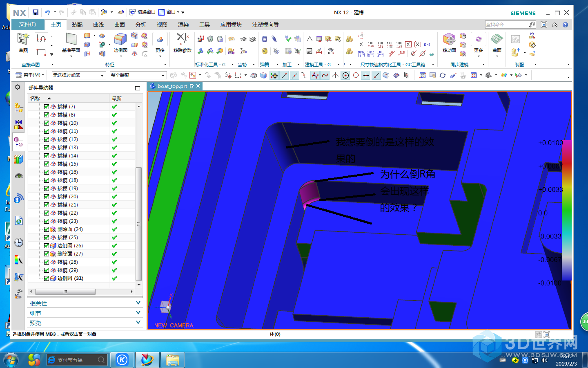Close the boat_top.prt tab
This screenshot has width=588, height=368.
pyautogui.click(x=198, y=86)
